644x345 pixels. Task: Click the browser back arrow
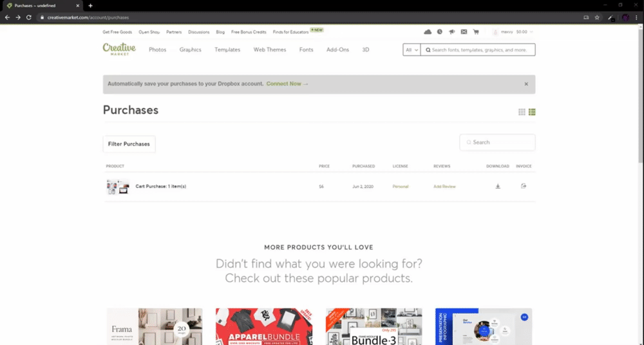tap(7, 17)
